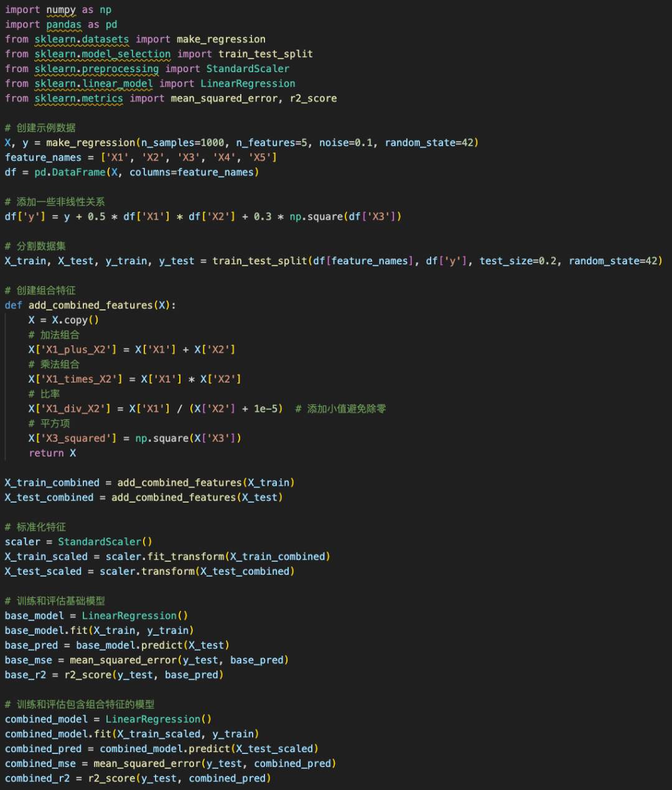Click the X['X1_times_X2'] assignment line
This screenshot has width=672, height=790.
pyautogui.click(x=135, y=379)
